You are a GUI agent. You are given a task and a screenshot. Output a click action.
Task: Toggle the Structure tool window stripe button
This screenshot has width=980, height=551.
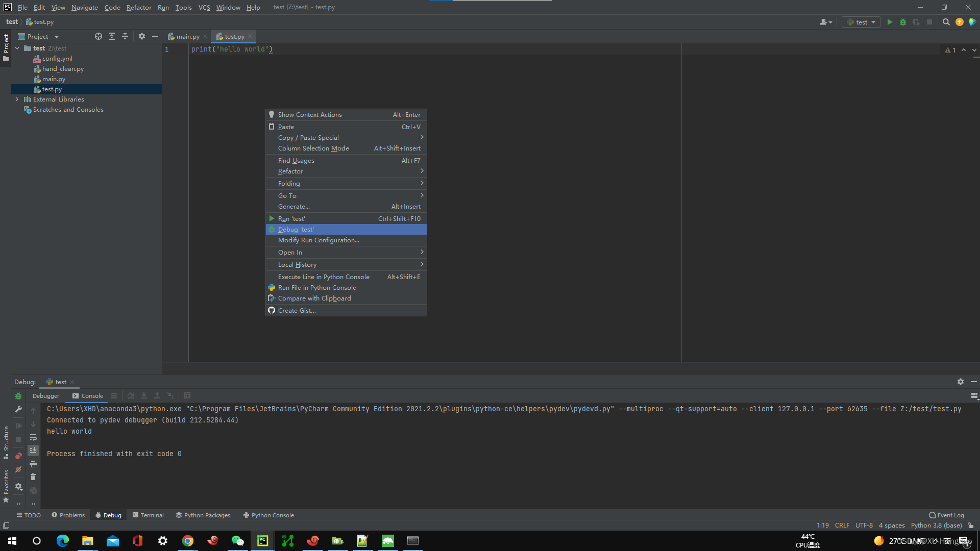(x=6, y=442)
